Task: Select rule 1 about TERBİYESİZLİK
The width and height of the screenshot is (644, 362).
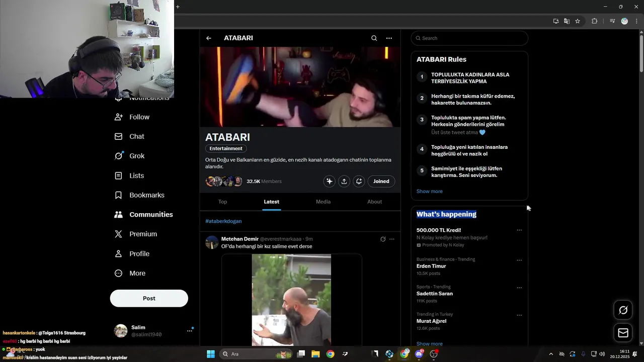Action: click(x=470, y=78)
